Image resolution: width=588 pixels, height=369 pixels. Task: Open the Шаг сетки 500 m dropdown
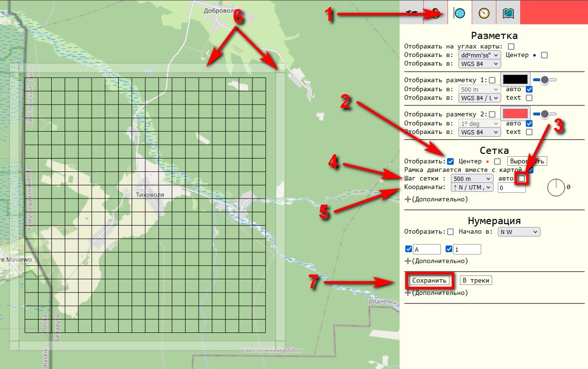tap(472, 179)
